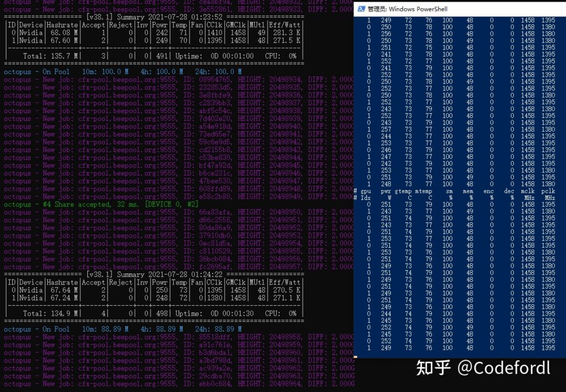Click efficiency value '271.1 K'

287,298
